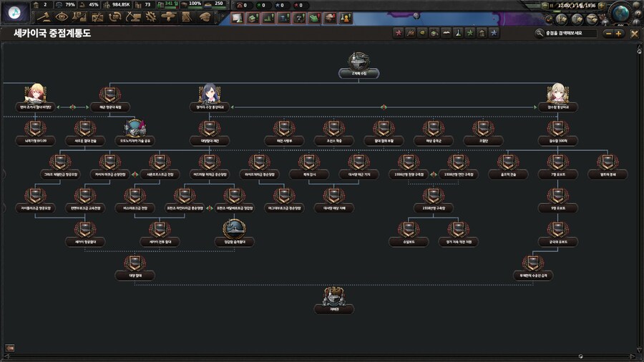
Task: Toggle the green star focus filter
Action: [469, 33]
